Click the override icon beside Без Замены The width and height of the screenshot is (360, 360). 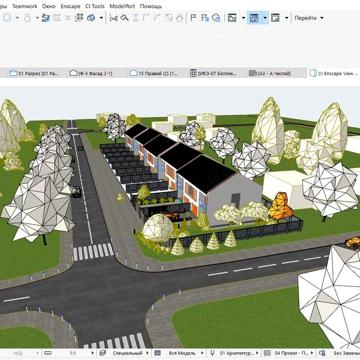(322, 353)
